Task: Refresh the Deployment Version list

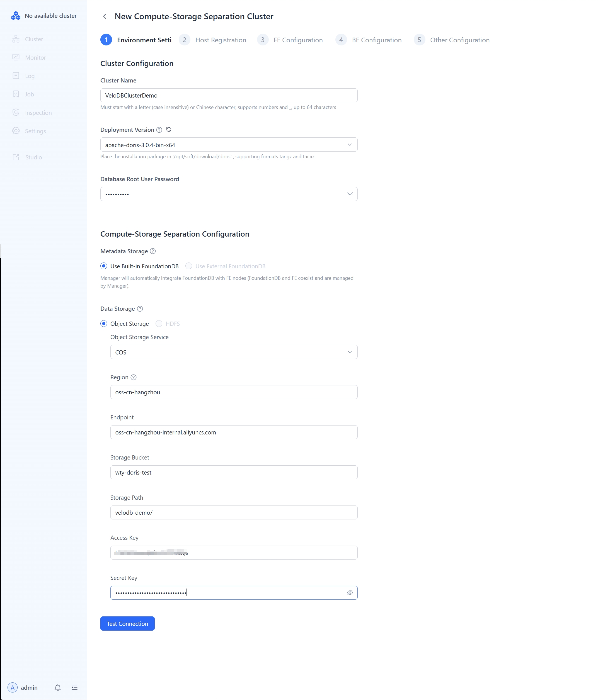Action: [x=169, y=130]
